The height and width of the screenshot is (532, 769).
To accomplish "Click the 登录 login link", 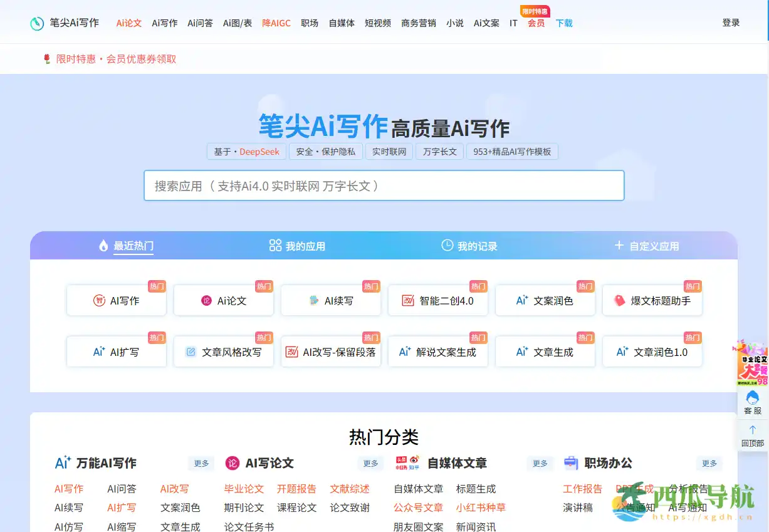I will (x=731, y=23).
